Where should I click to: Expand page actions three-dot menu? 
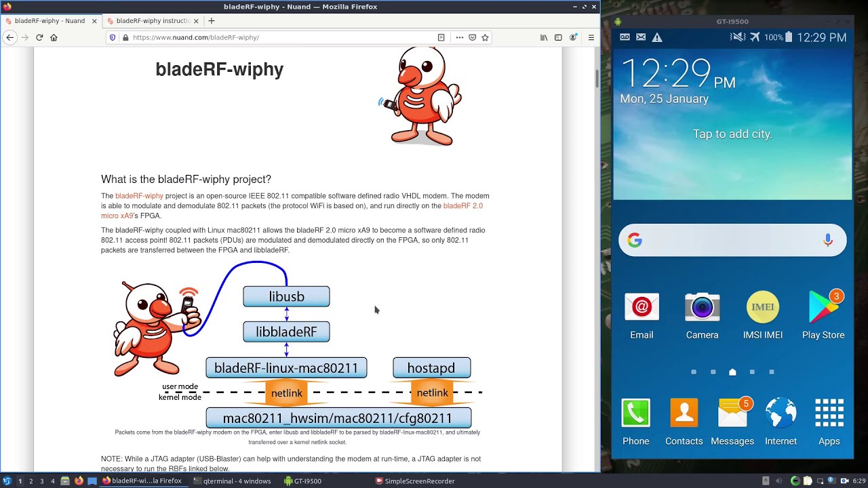pos(459,37)
